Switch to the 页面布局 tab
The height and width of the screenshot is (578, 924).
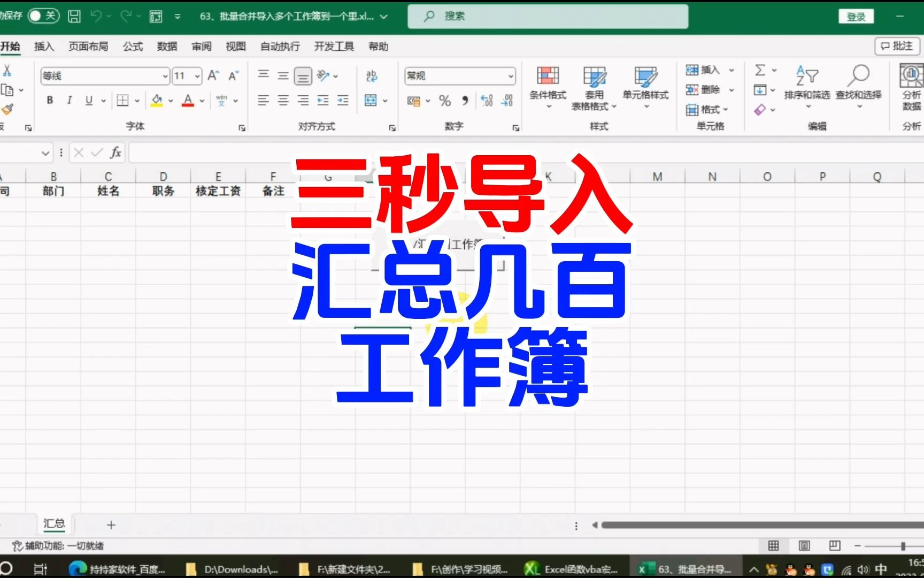(x=88, y=47)
